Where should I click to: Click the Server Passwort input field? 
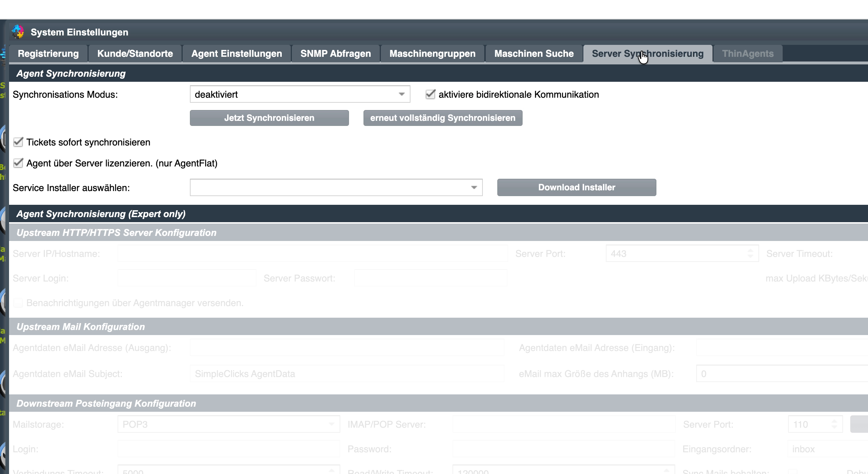(x=431, y=278)
